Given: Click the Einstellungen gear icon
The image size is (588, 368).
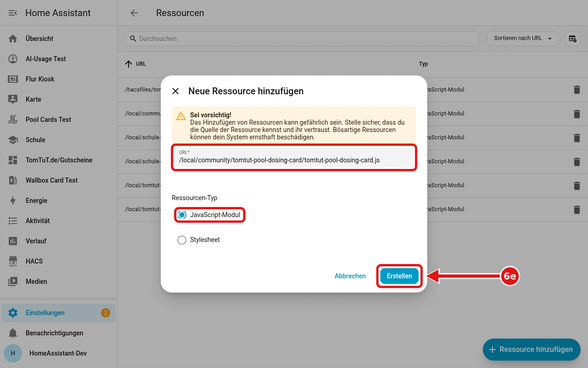Looking at the screenshot, I should tap(13, 313).
